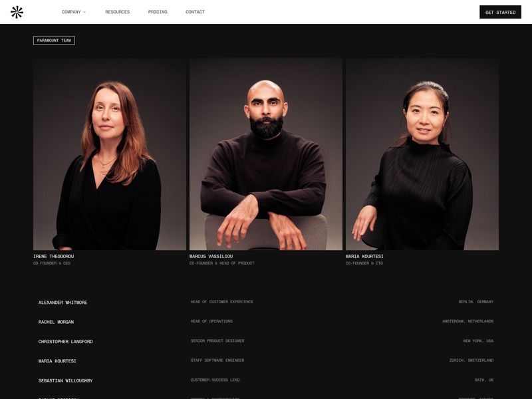Go to the Pricing page
532x399 pixels.
158,12
